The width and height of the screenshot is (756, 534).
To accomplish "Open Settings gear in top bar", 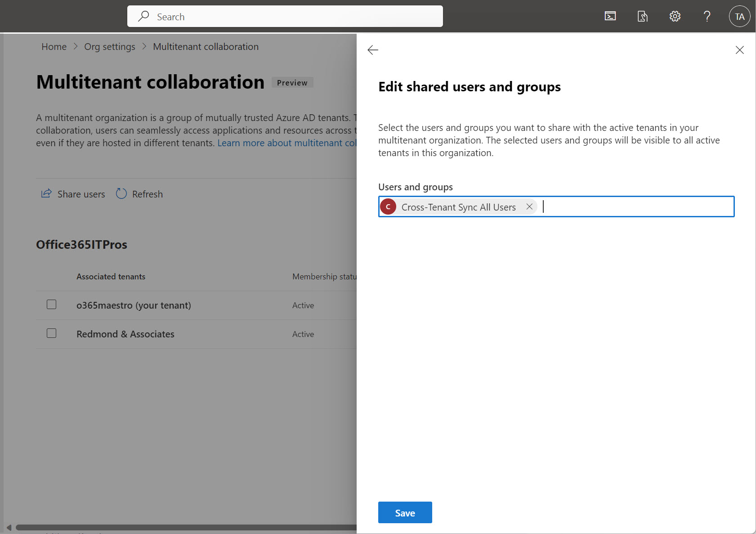I will pyautogui.click(x=675, y=17).
